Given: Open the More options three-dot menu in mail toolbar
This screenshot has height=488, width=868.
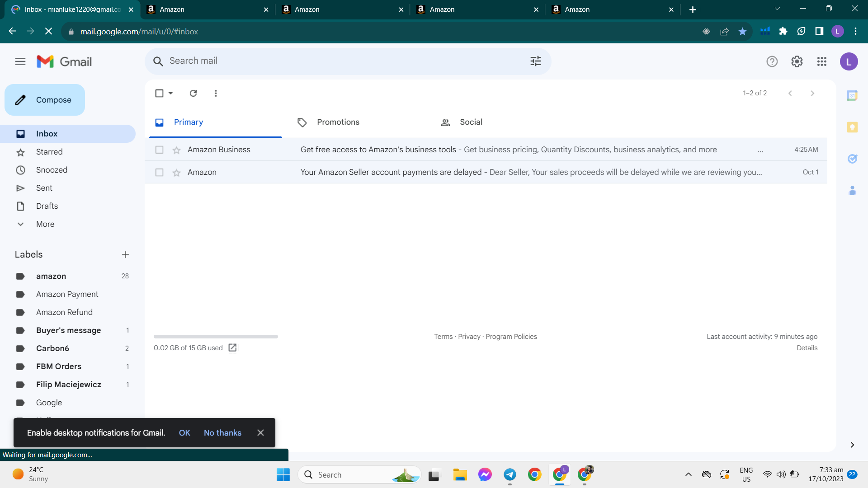Looking at the screenshot, I should point(216,93).
